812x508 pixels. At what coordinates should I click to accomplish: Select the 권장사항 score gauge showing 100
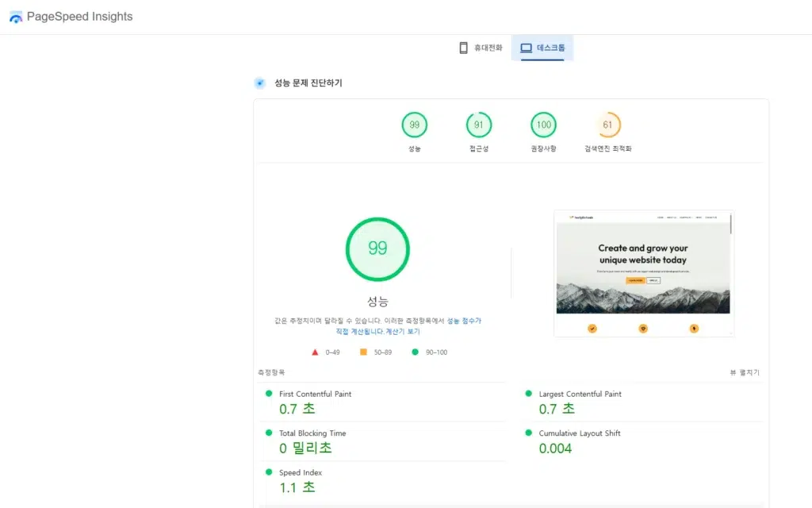543,125
